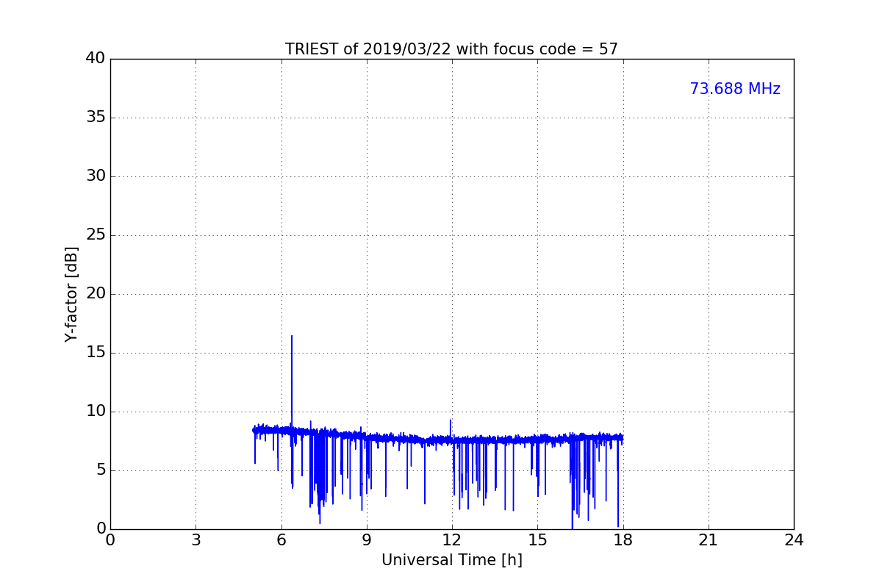Click the plot title 'TRIEST of 2019/03/22'

click(x=451, y=49)
